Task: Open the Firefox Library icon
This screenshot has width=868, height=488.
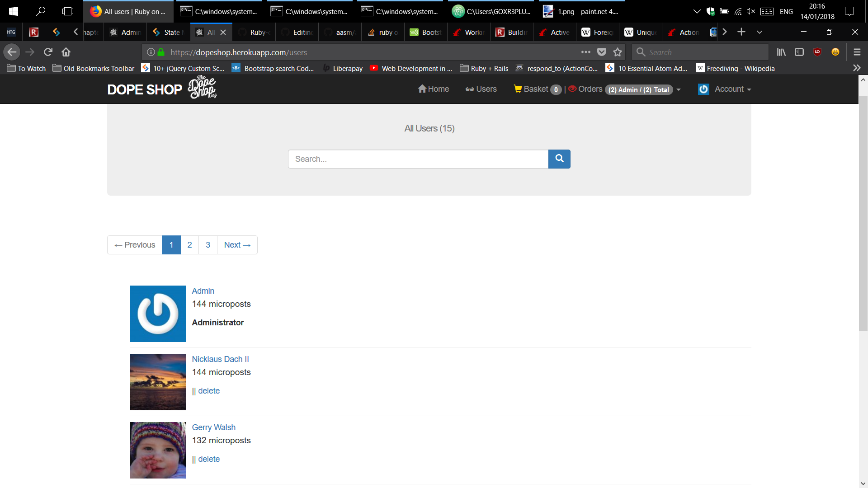Action: pyautogui.click(x=781, y=52)
